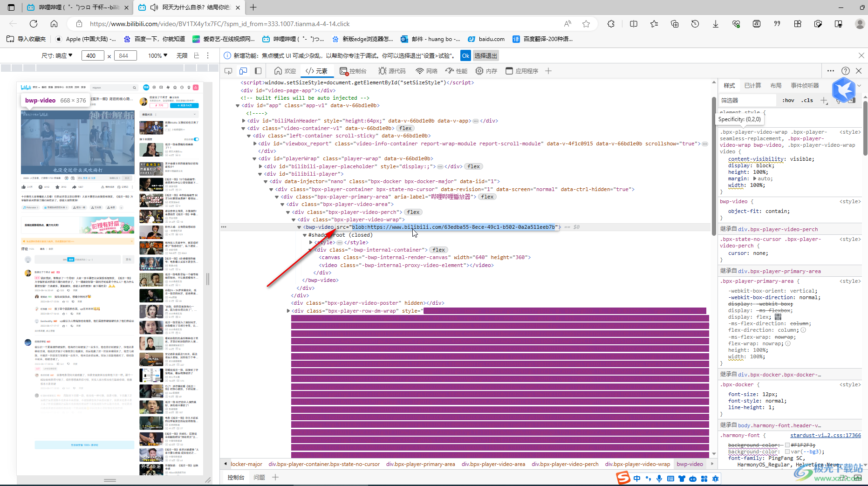868x486 pixels.
Task: Open the dimensions responsive dropdown
Action: pos(57,55)
